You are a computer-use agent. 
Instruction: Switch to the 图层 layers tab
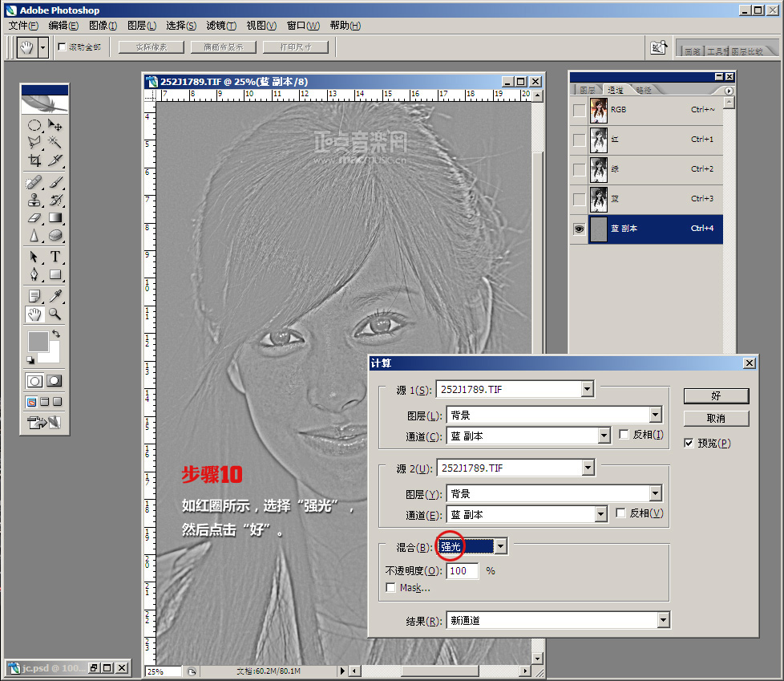(588, 90)
